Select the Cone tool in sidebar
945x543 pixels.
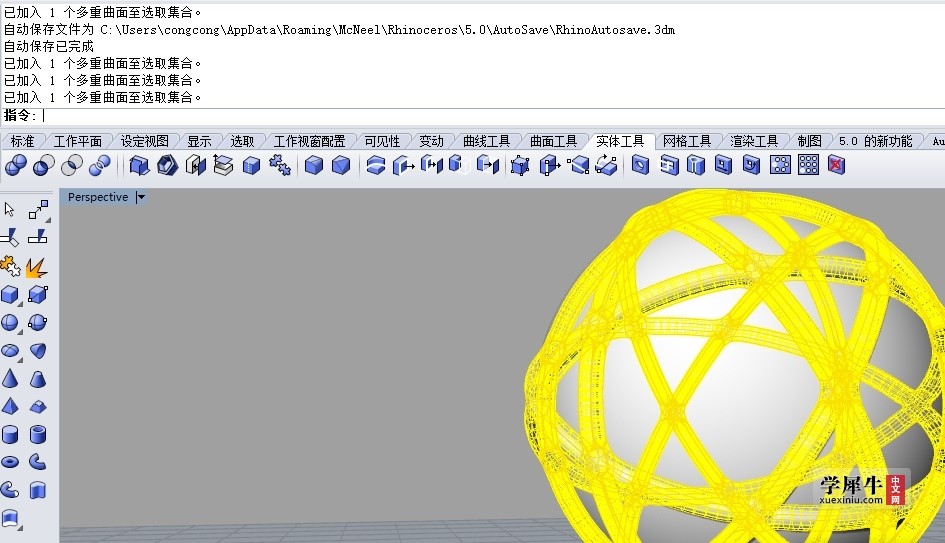tap(10, 378)
